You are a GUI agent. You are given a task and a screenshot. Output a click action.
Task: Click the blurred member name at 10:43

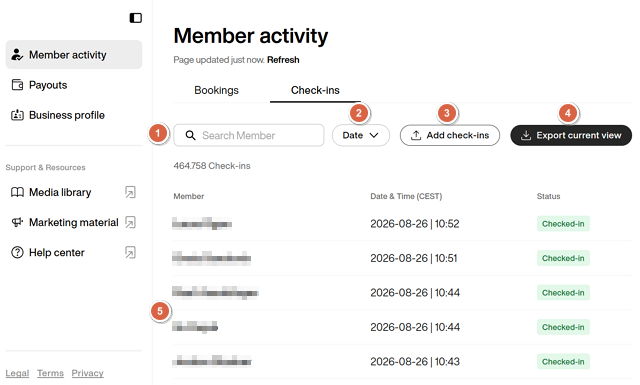click(212, 361)
